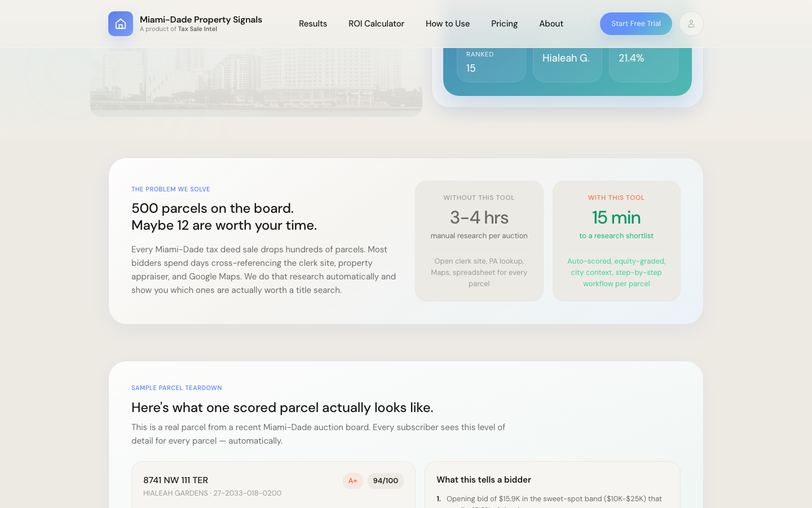Click Miami-Dade Property Signals title
The width and height of the screenshot is (812, 508).
point(201,20)
